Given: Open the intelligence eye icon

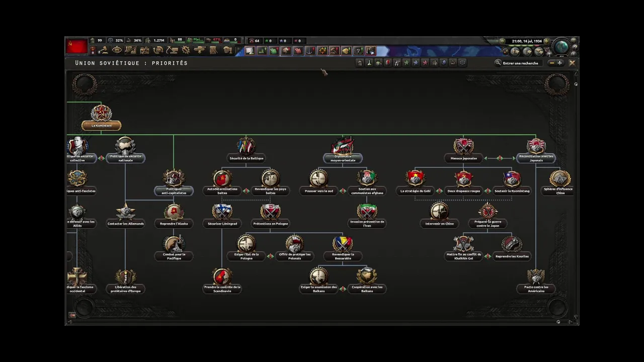Looking at the screenshot, I should click(117, 50).
